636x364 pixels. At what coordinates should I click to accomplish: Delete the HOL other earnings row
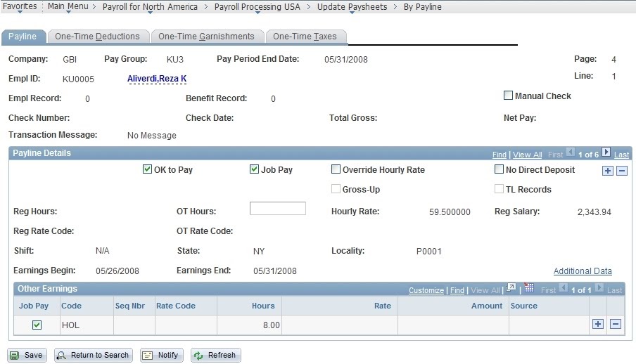point(616,324)
